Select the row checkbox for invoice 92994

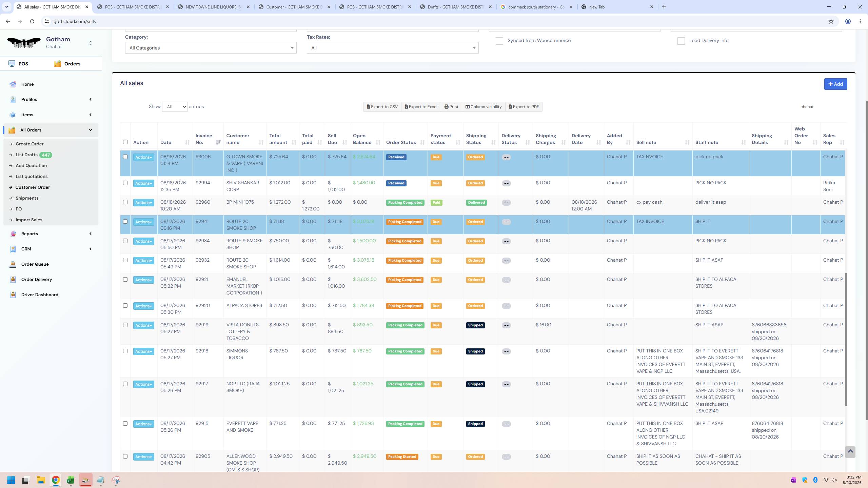[125, 183]
